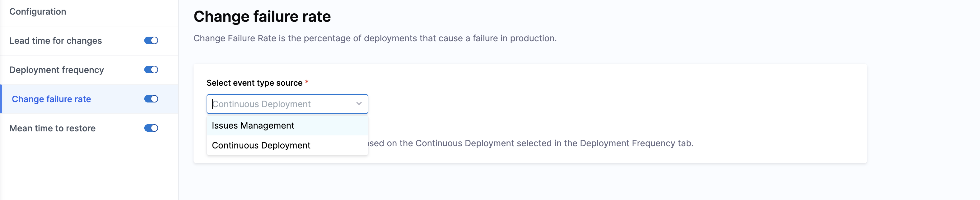Pick Continuous Deployment in the dropdown list
The width and height of the screenshot is (980, 200).
point(261,146)
